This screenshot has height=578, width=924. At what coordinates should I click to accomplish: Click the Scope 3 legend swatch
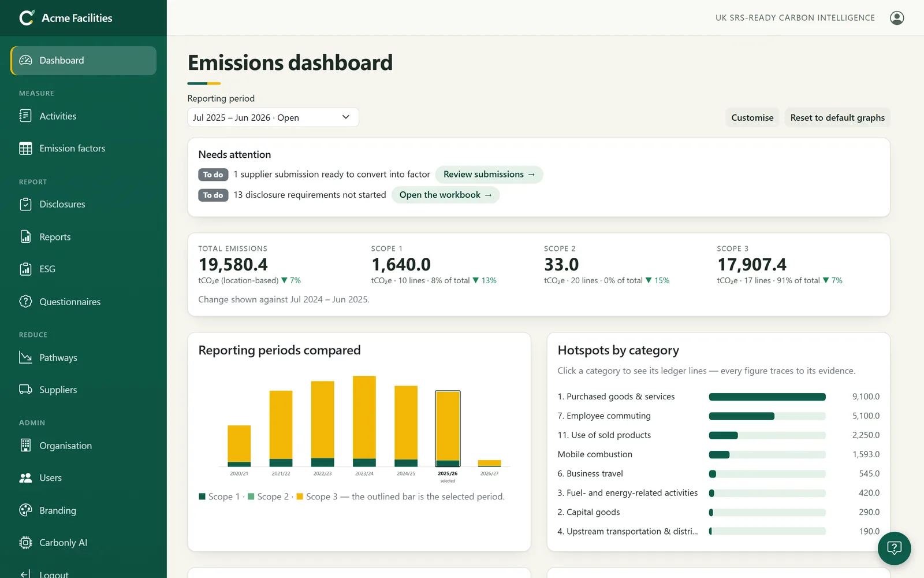300,497
